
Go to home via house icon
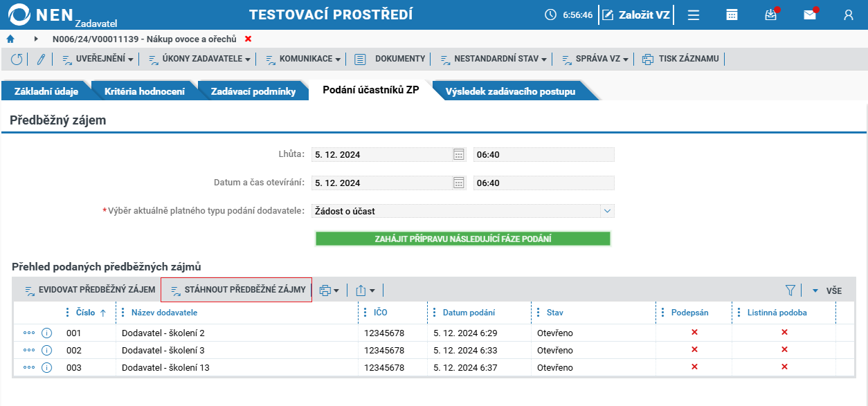coord(10,39)
